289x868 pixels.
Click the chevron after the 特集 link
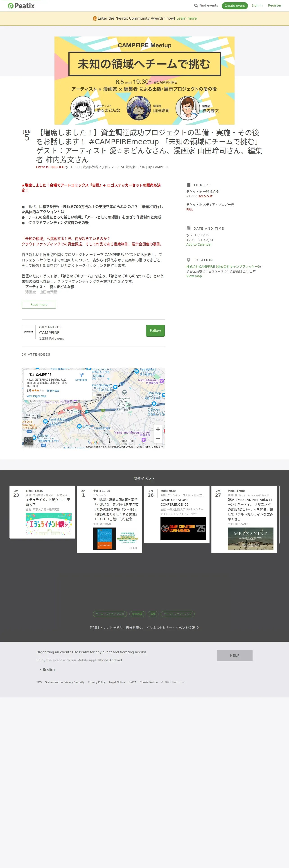click(x=197, y=627)
